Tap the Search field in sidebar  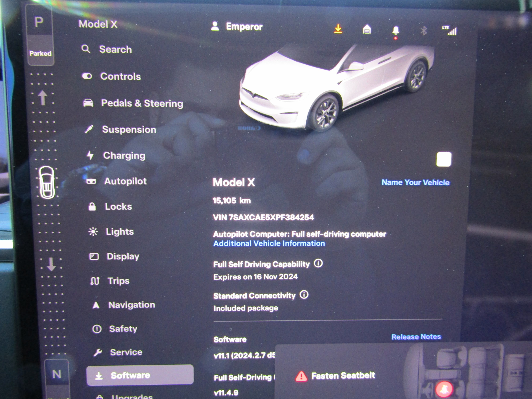tap(115, 50)
